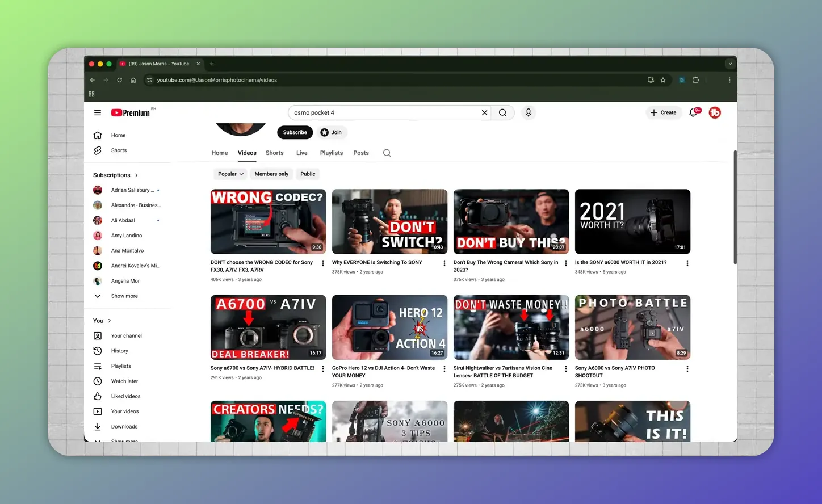The height and width of the screenshot is (504, 822).
Task: Open options for GoPro Hero 12 video
Action: click(444, 368)
